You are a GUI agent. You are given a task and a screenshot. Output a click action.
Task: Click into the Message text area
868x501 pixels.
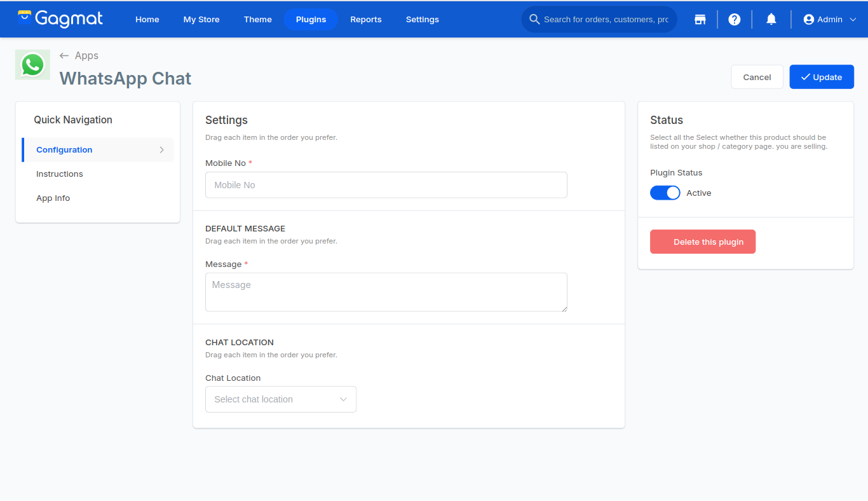[x=386, y=292]
